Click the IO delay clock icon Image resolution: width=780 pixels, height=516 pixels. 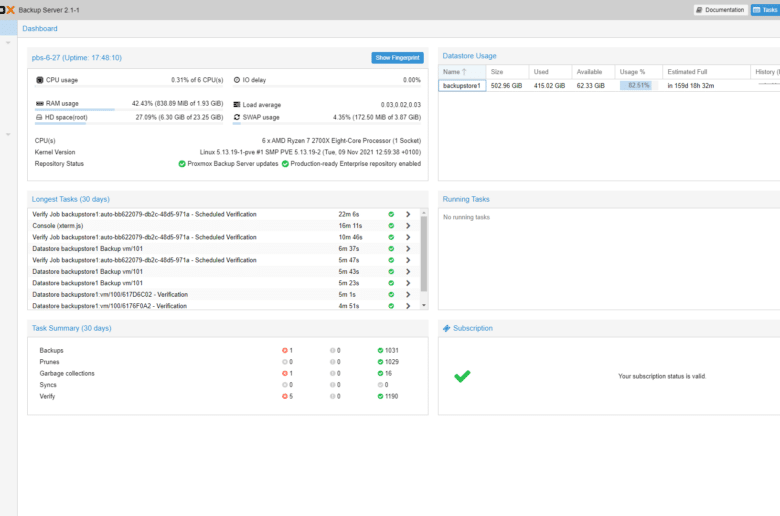point(237,80)
